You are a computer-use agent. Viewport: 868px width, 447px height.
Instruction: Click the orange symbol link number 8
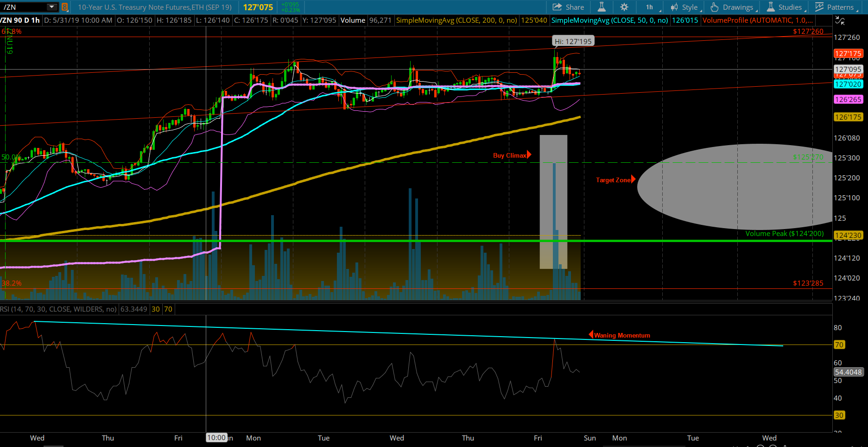(64, 7)
